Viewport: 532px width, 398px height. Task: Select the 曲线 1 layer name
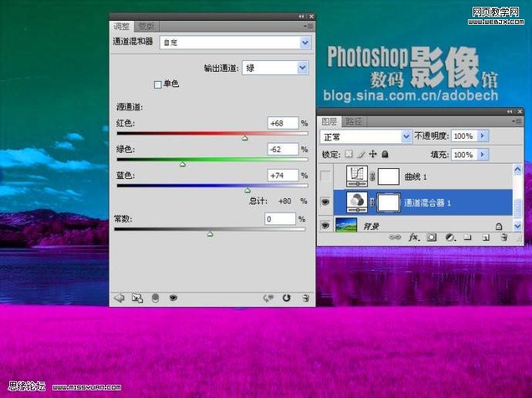pos(416,177)
